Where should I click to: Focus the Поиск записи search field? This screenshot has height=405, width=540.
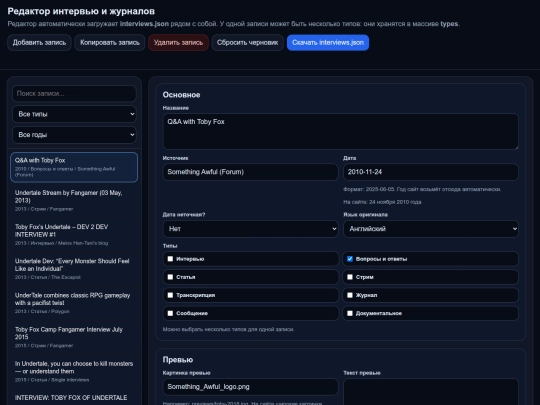(74, 94)
